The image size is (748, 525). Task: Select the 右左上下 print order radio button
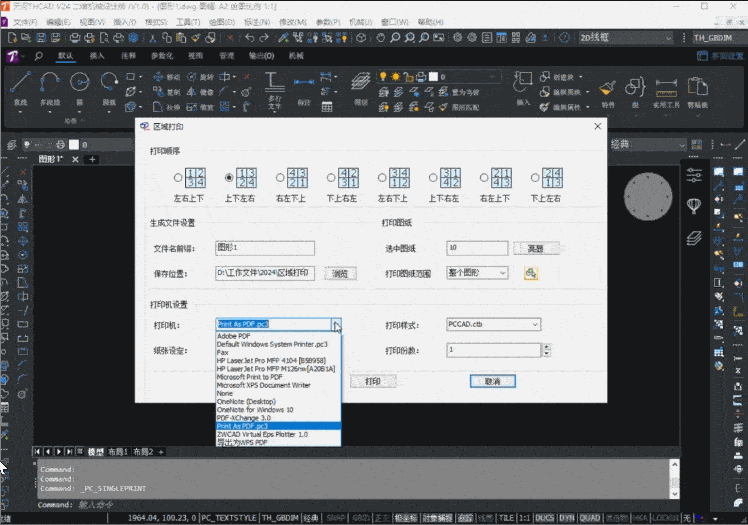[484, 177]
